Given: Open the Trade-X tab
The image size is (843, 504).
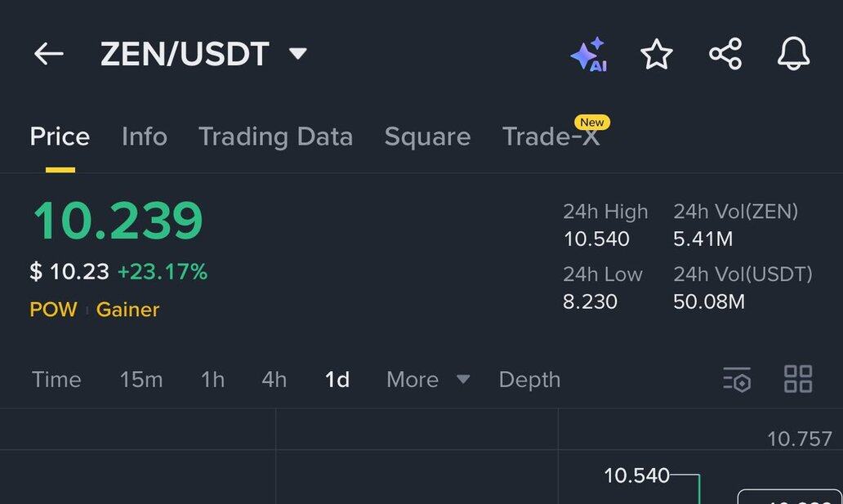Looking at the screenshot, I should pos(551,136).
